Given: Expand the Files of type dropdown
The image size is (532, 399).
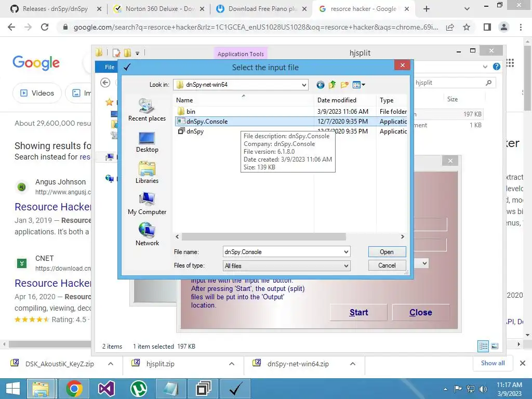Looking at the screenshot, I should [346, 265].
